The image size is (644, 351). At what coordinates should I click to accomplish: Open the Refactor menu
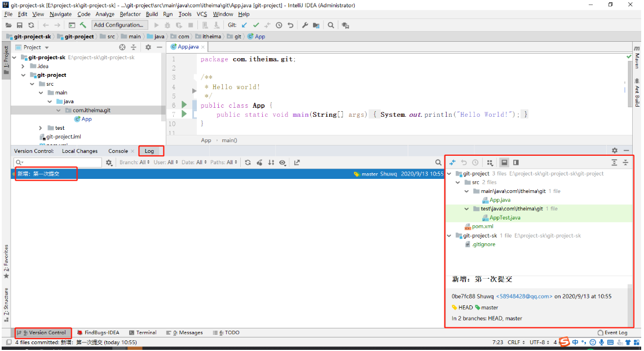[130, 14]
